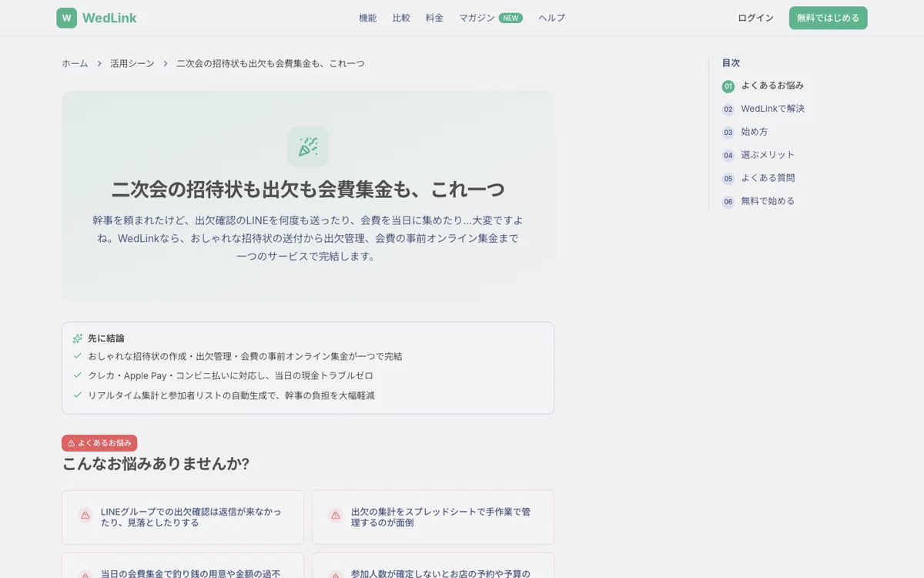Image resolution: width=924 pixels, height=578 pixels.
Task: Open the 比較 navigation menu item
Action: click(401, 18)
